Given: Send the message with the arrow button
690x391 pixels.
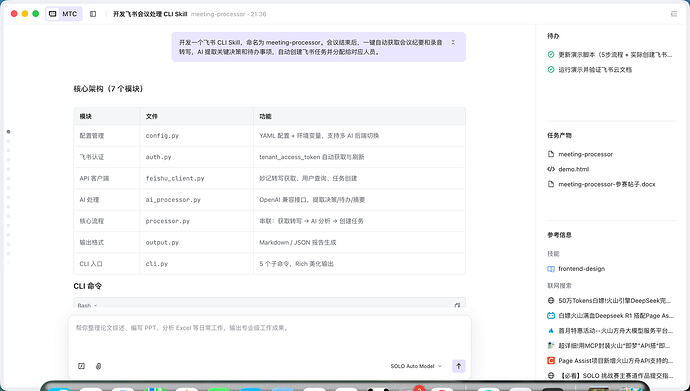Looking at the screenshot, I should click(459, 366).
